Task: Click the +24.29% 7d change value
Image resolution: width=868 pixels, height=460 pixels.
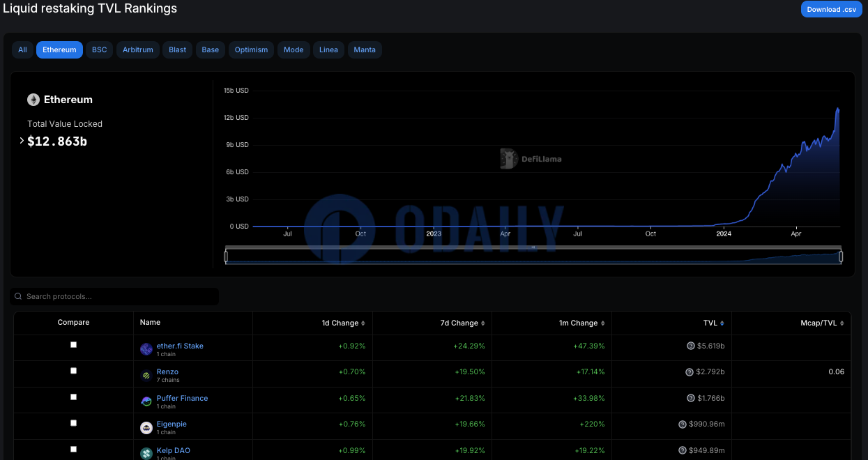Action: tap(469, 346)
